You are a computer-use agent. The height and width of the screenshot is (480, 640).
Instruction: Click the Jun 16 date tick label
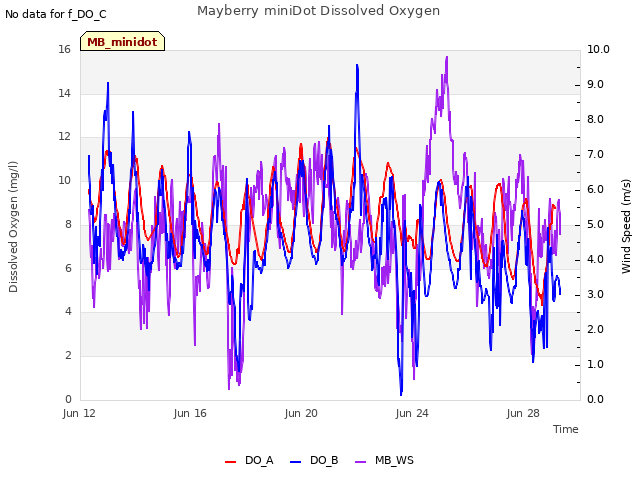pos(190,413)
